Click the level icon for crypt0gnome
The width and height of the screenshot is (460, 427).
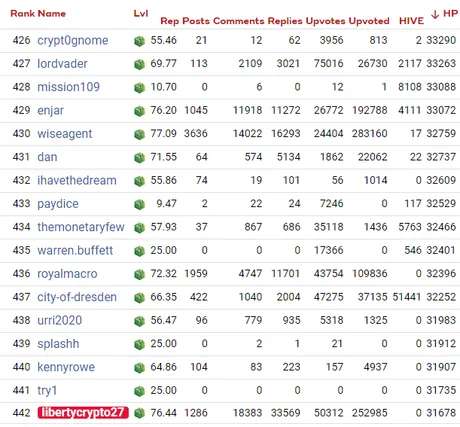coord(139,41)
